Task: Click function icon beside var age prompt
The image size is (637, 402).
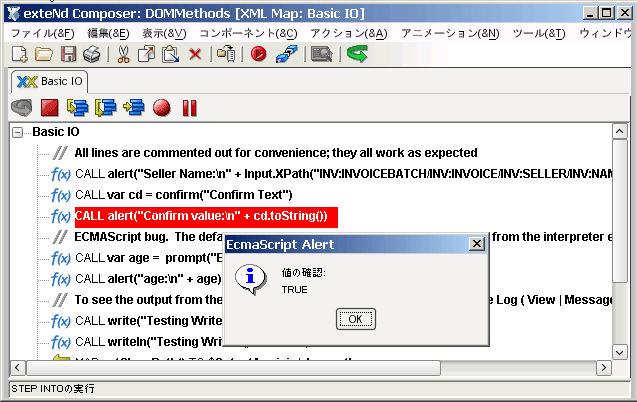Action: (x=61, y=258)
